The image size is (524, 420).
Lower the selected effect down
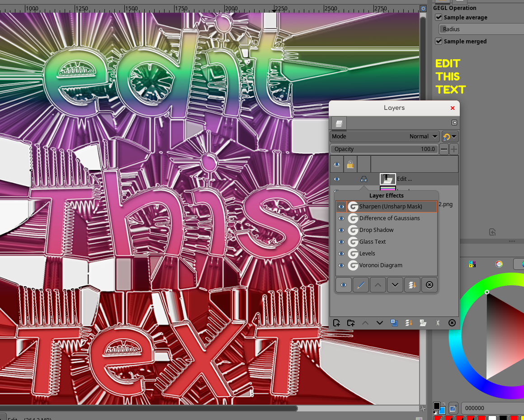click(395, 285)
